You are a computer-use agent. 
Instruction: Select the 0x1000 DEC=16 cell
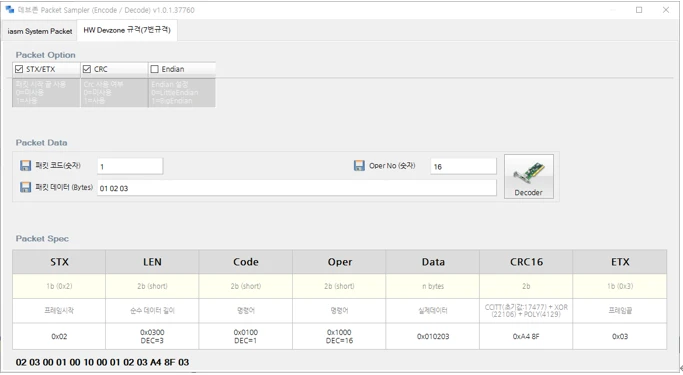[x=339, y=336]
